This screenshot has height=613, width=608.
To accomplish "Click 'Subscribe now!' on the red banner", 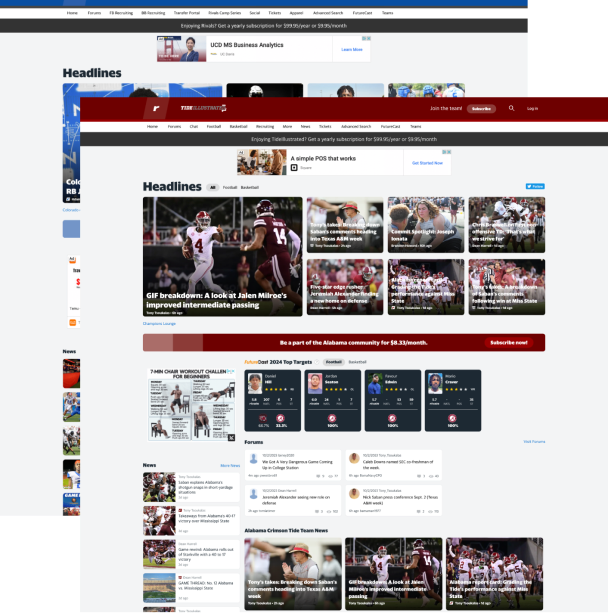I will [x=507, y=342].
